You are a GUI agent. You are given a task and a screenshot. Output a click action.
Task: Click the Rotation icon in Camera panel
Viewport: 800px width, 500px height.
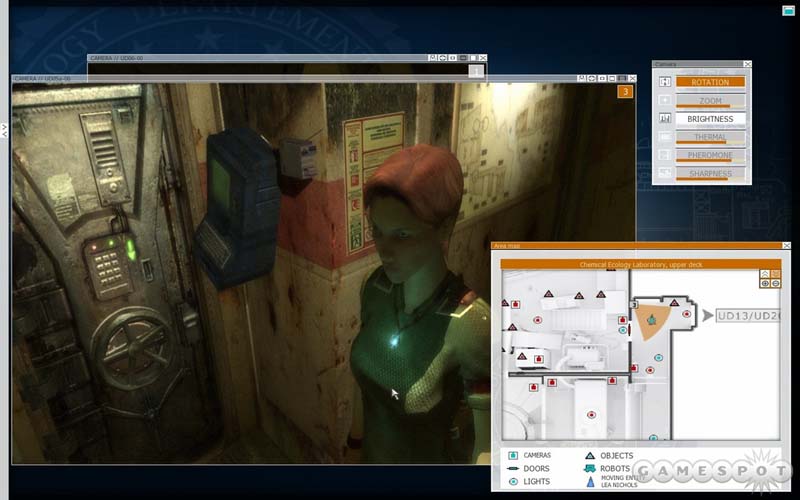(664, 82)
